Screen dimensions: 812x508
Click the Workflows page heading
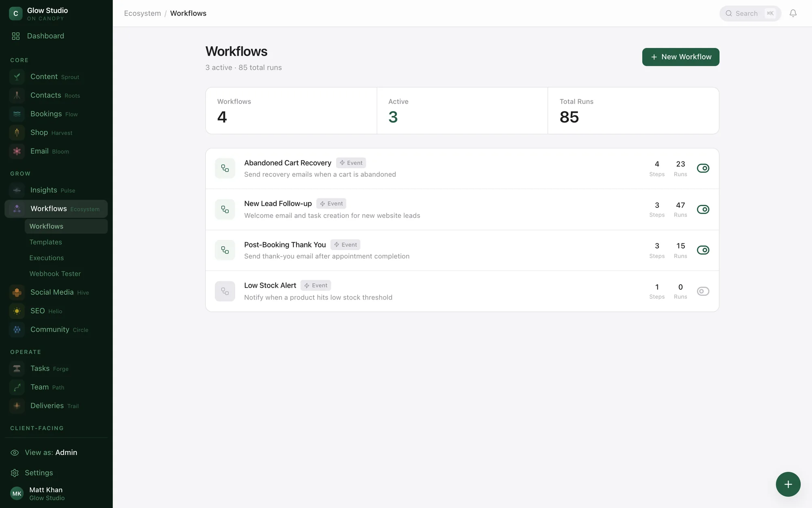(x=236, y=52)
